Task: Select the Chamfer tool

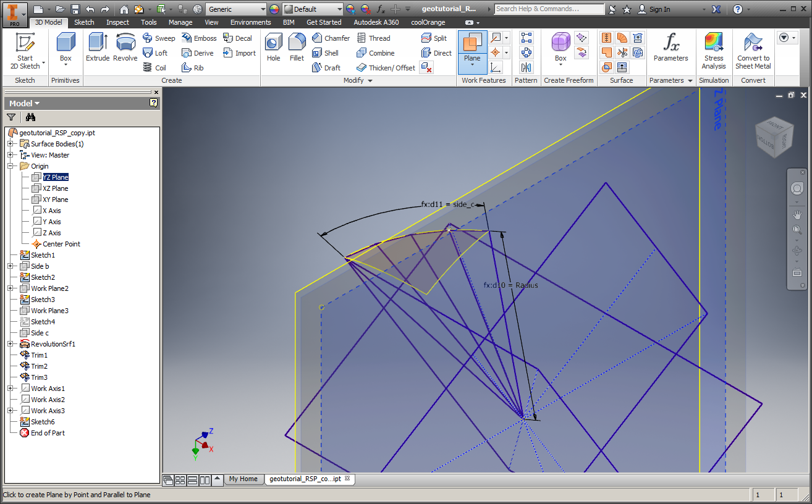Action: pyautogui.click(x=331, y=38)
